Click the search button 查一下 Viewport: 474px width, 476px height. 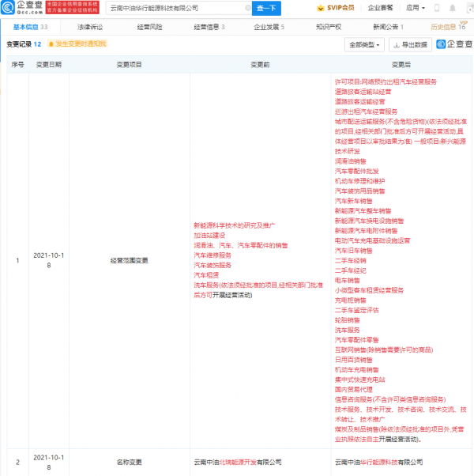coord(266,8)
